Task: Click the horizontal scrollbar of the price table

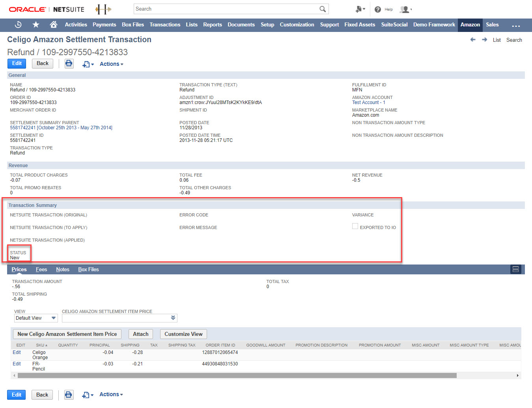Action: coord(237,376)
